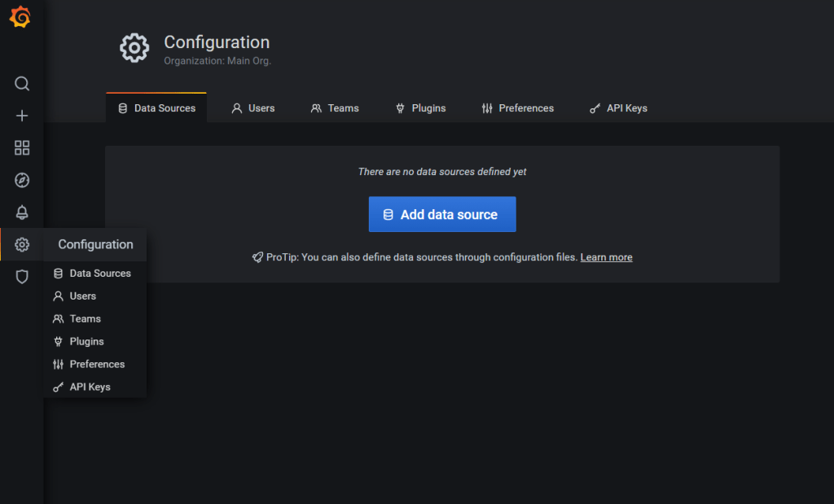Image resolution: width=834 pixels, height=504 pixels.
Task: Switch to the Users tab
Action: [253, 108]
